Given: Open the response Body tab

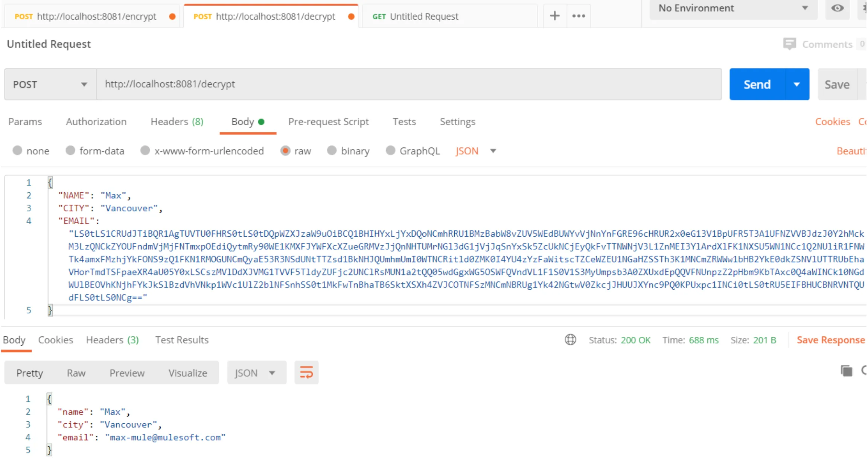Looking at the screenshot, I should 14,340.
